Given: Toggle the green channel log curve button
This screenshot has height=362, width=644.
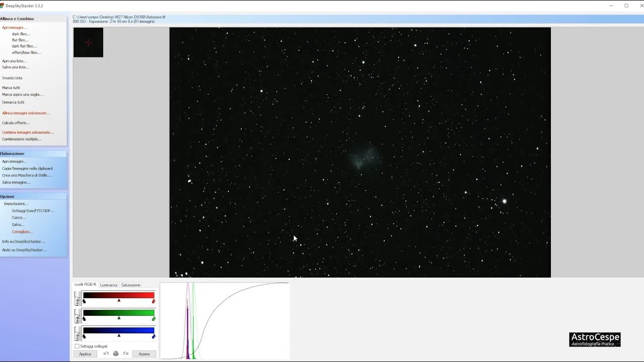Looking at the screenshot, I should point(77,316).
